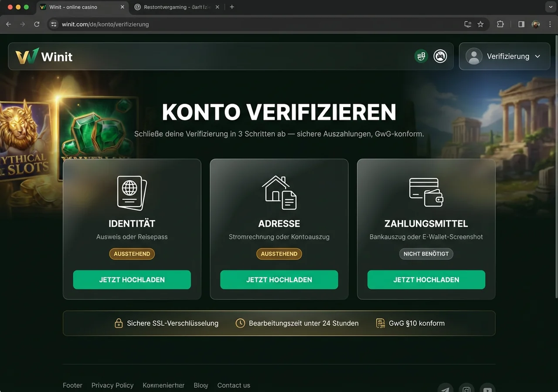558x392 pixels.
Task: Reload the current page
Action: pos(37,24)
